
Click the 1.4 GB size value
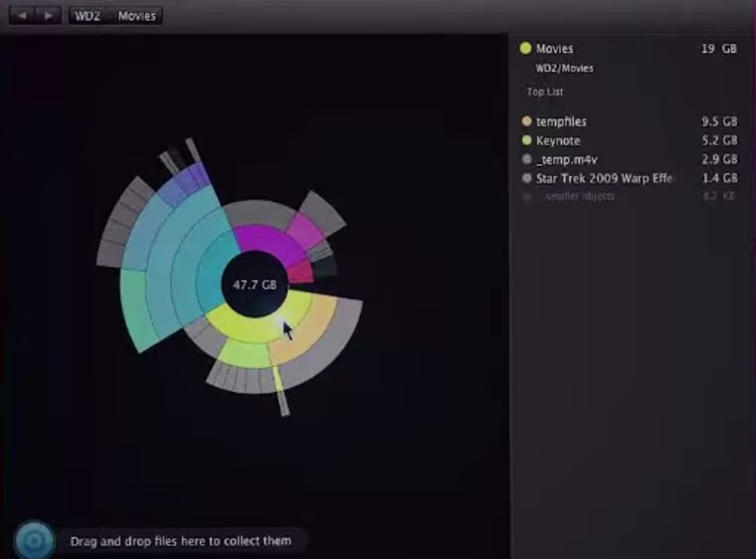[719, 178]
